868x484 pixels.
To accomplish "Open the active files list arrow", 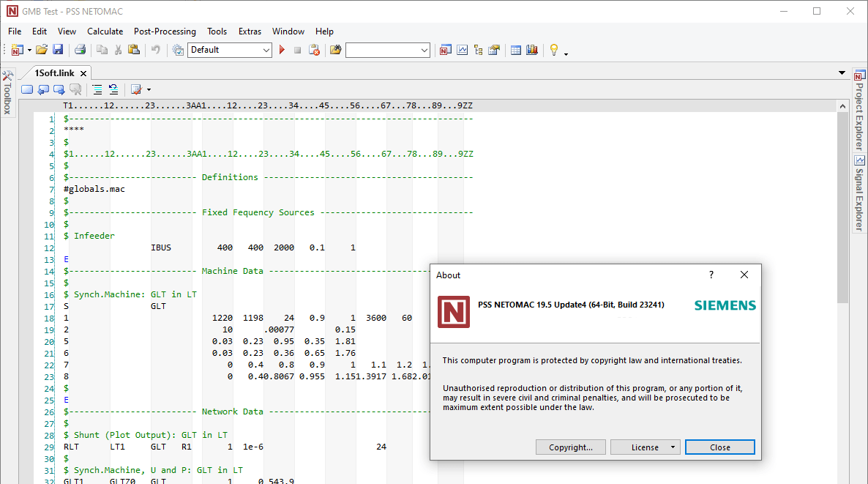I will click(x=842, y=72).
